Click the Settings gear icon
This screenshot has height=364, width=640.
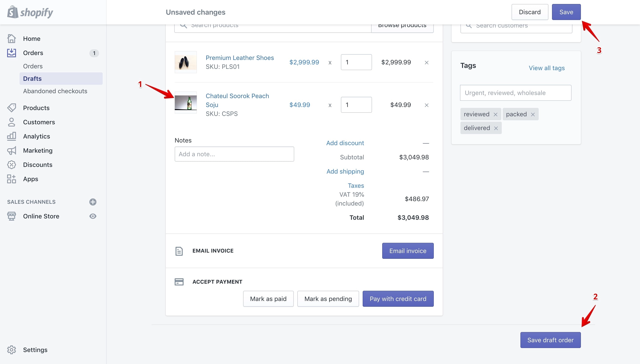12,350
